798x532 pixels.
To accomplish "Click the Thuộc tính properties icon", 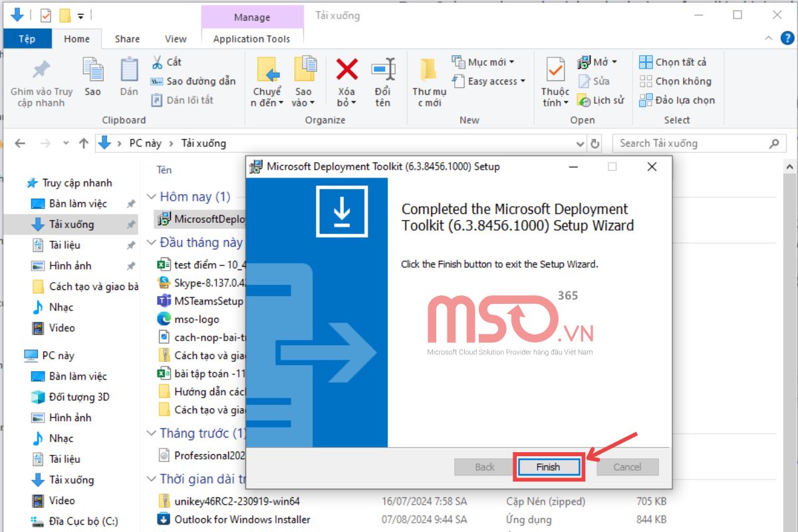I will (555, 82).
